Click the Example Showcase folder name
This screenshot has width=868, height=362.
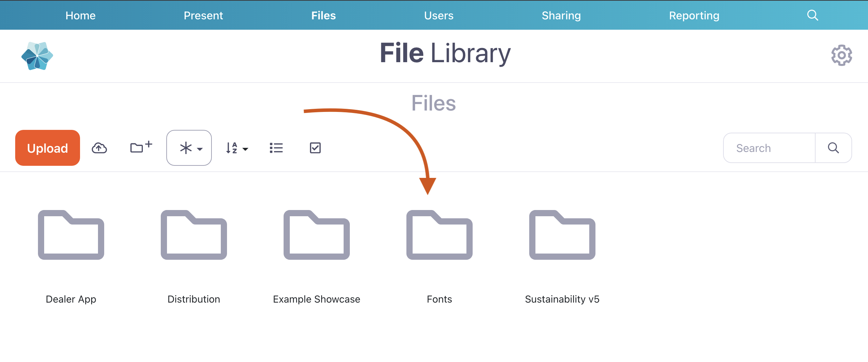click(317, 299)
